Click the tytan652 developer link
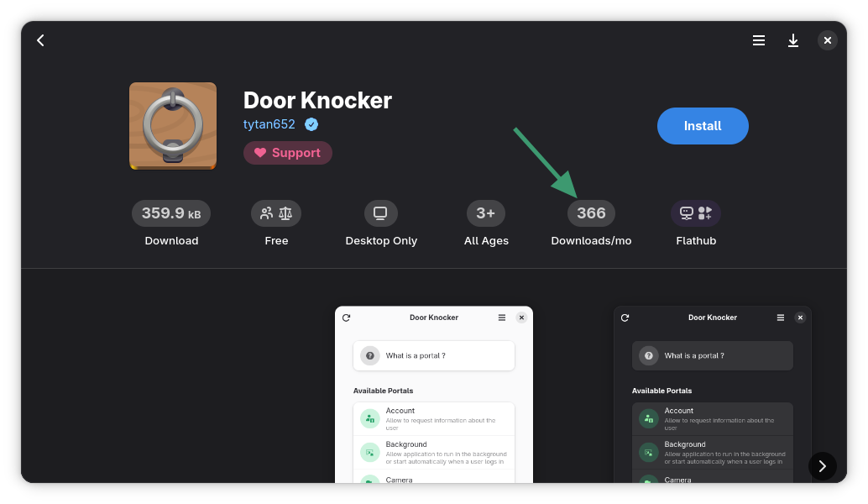The width and height of the screenshot is (868, 504). click(x=269, y=123)
